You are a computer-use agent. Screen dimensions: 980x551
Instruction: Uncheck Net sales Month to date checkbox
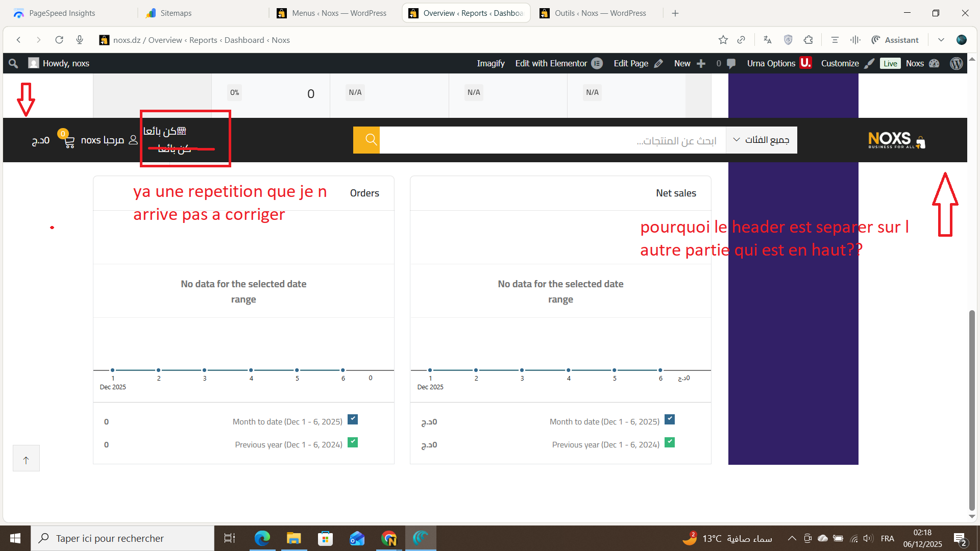pos(670,419)
